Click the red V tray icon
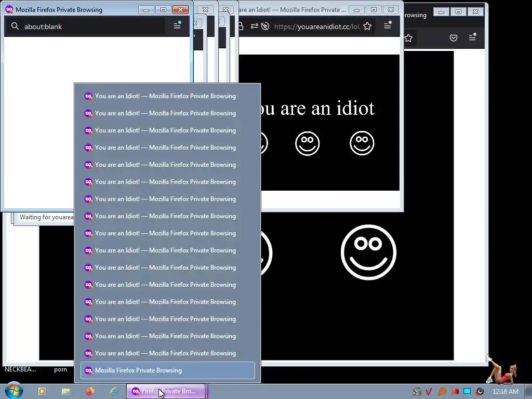The width and height of the screenshot is (532, 399). [x=429, y=392]
